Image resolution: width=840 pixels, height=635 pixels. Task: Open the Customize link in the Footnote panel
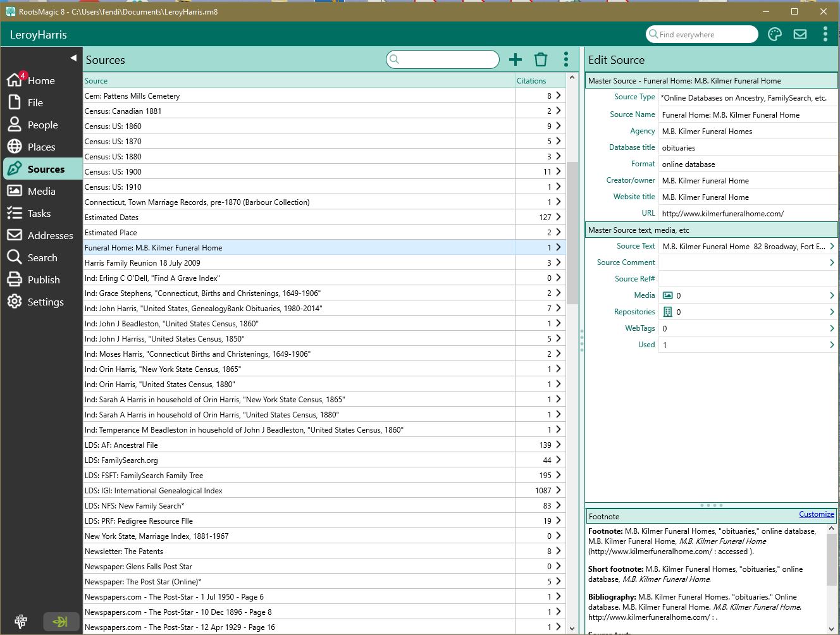[x=816, y=514]
